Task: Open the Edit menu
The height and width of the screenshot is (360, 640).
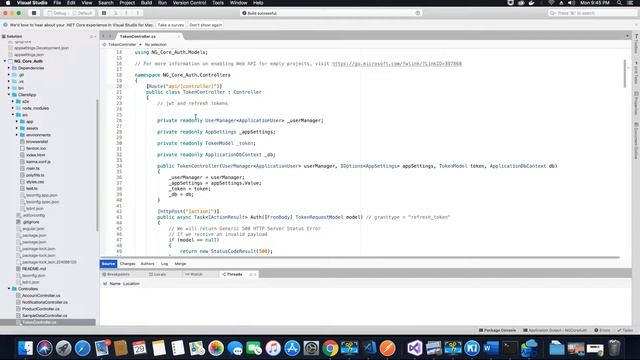Action: coord(71,3)
